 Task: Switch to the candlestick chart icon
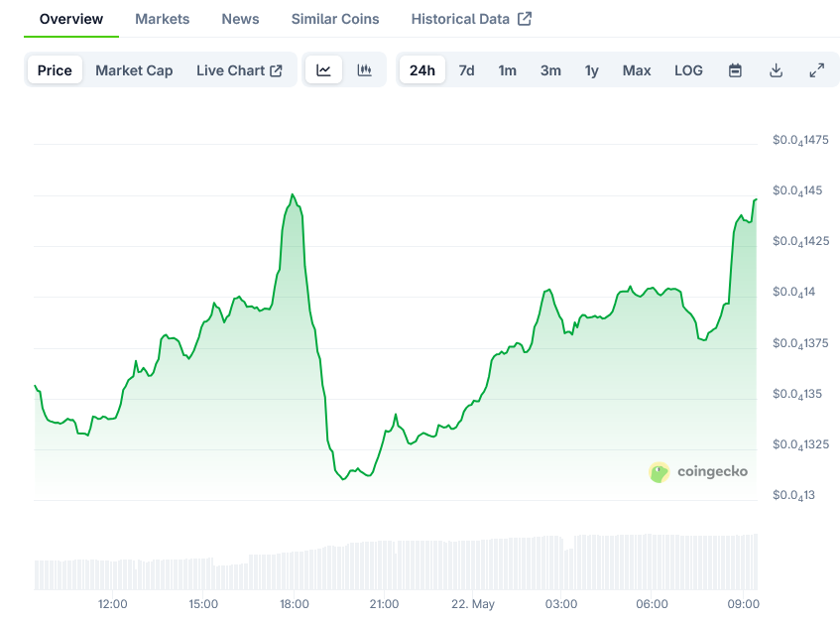364,70
